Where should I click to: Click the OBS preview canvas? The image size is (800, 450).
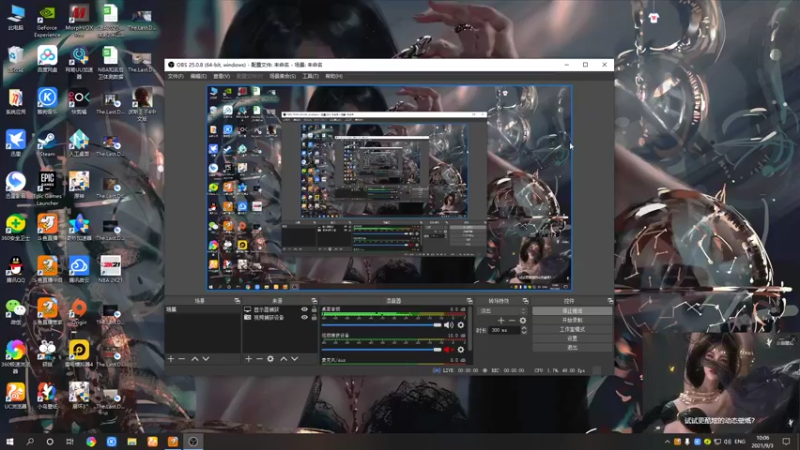[x=389, y=188]
